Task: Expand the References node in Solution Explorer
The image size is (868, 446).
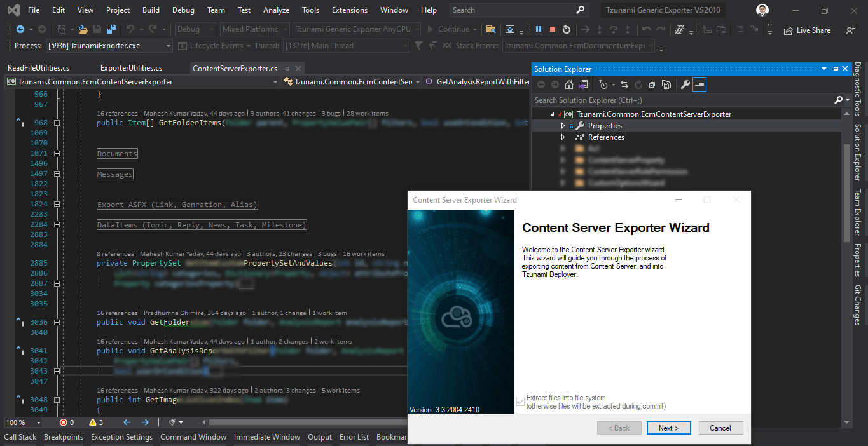Action: pyautogui.click(x=563, y=137)
